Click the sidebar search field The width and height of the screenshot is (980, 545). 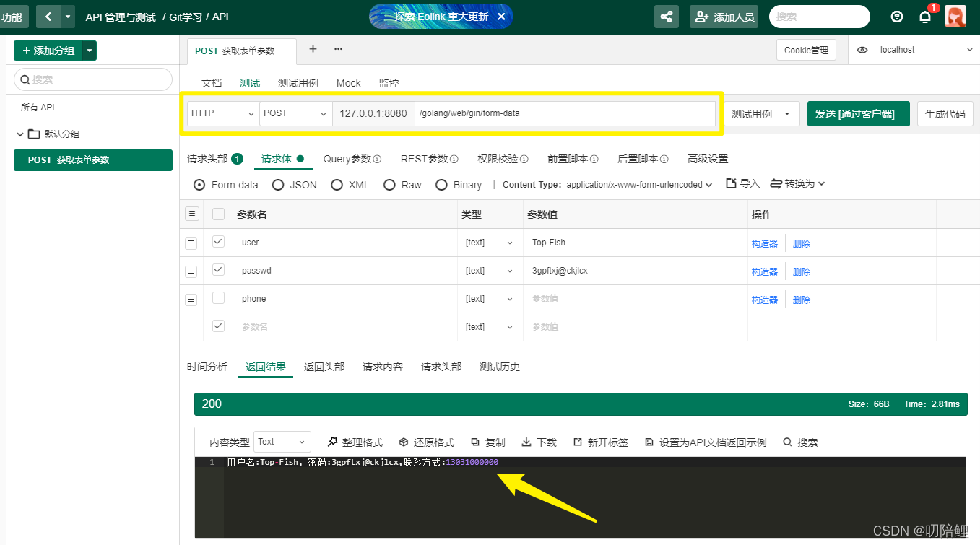(93, 79)
